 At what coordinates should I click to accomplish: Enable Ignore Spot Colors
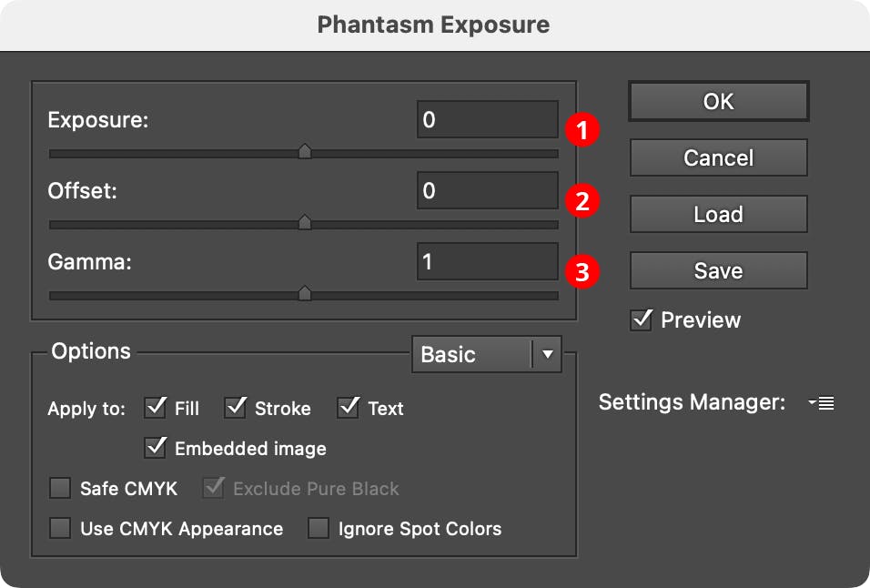click(x=319, y=528)
